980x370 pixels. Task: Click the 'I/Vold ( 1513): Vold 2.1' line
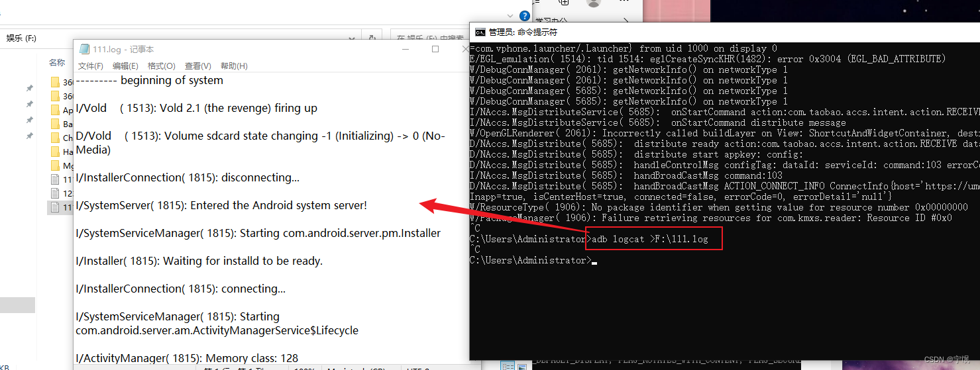197,108
